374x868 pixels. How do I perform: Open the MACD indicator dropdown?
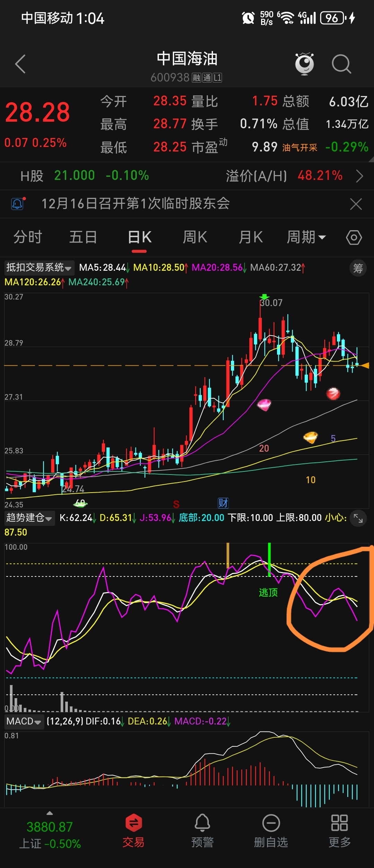click(x=24, y=721)
